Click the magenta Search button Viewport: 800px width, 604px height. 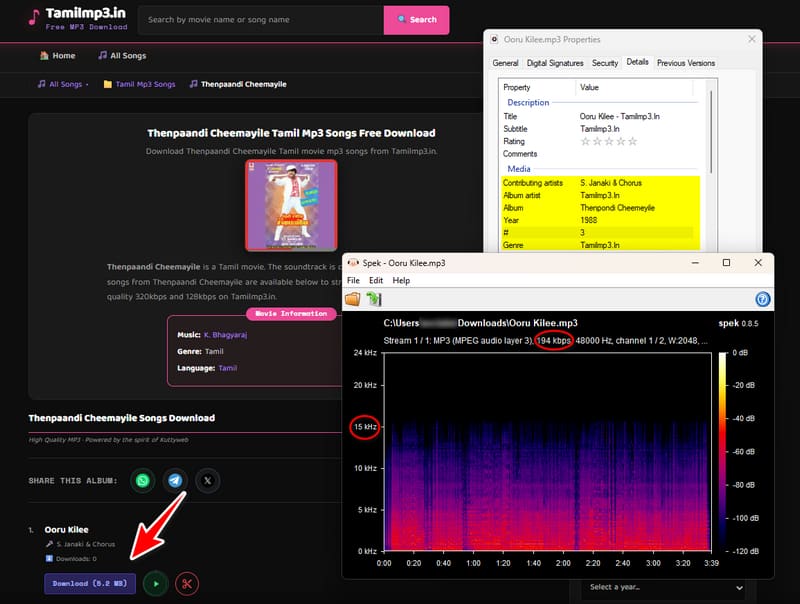416,20
